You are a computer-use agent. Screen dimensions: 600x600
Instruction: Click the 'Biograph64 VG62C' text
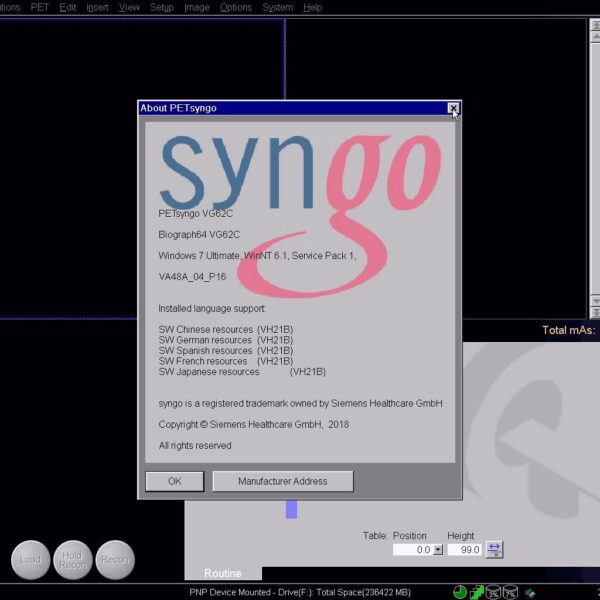pos(199,235)
